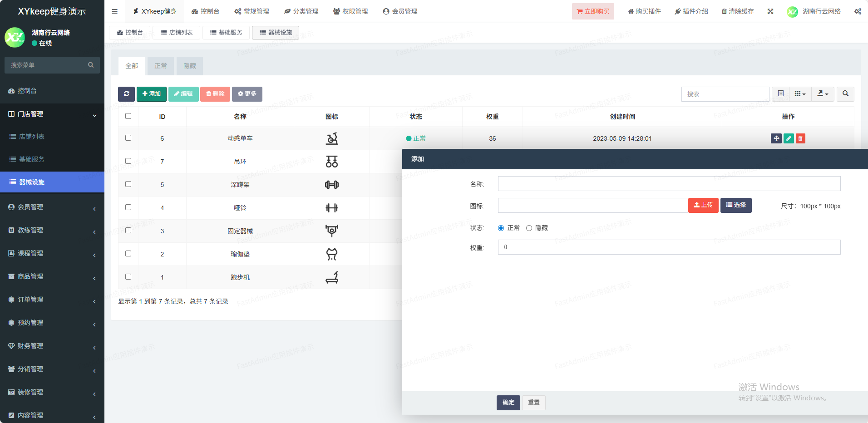The height and width of the screenshot is (423, 868).
Task: Click the red delete icon for row 6
Action: pos(800,138)
